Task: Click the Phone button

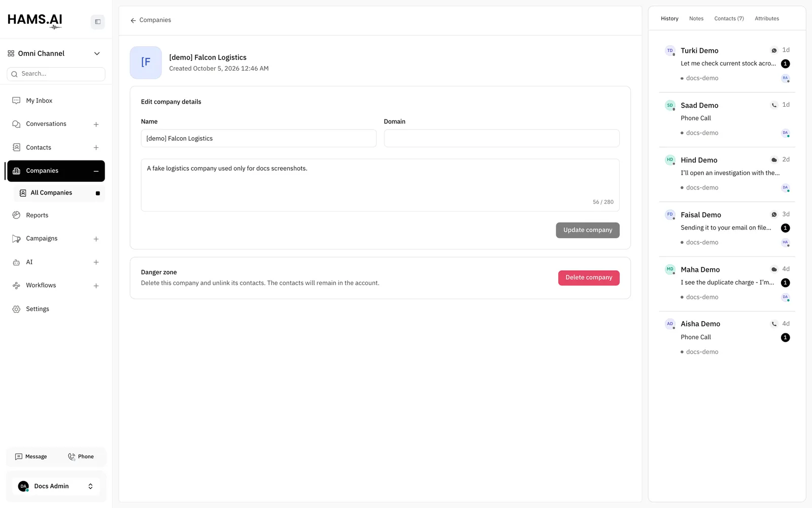Action: coord(81,457)
